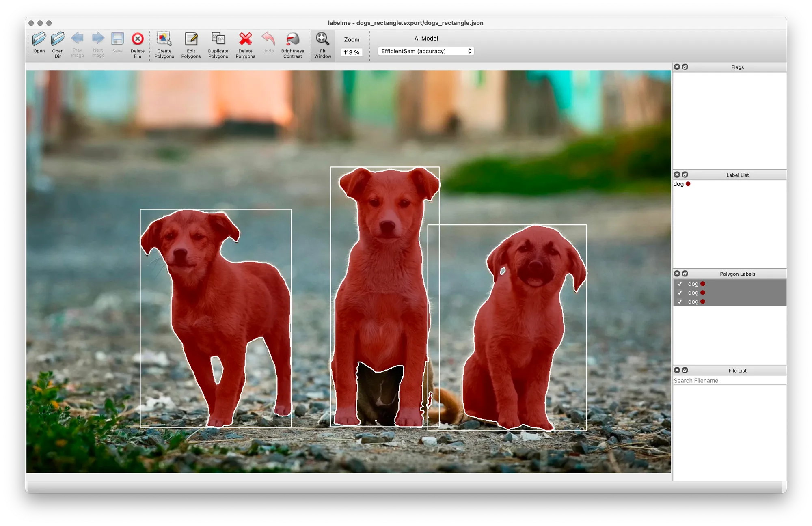
Task: Select dog entry in Label List
Action: coord(678,184)
